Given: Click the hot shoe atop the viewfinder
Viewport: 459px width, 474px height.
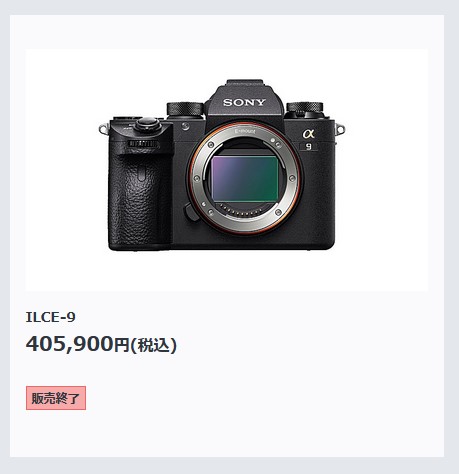Looking at the screenshot, I should (x=245, y=82).
